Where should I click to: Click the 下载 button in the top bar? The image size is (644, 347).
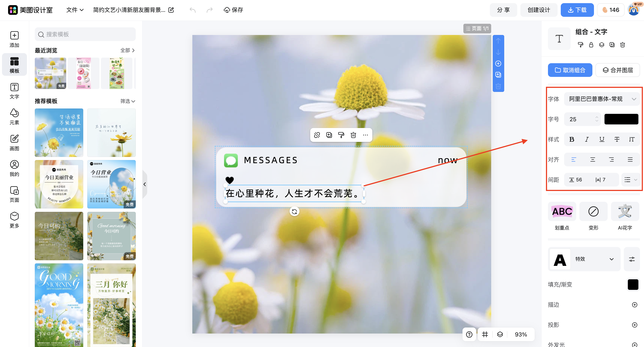click(x=577, y=10)
